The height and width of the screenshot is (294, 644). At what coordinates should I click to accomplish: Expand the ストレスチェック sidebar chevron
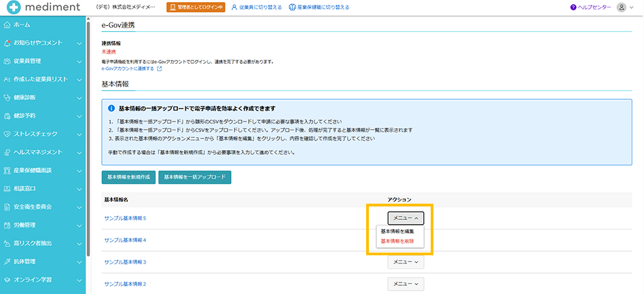pos(79,134)
